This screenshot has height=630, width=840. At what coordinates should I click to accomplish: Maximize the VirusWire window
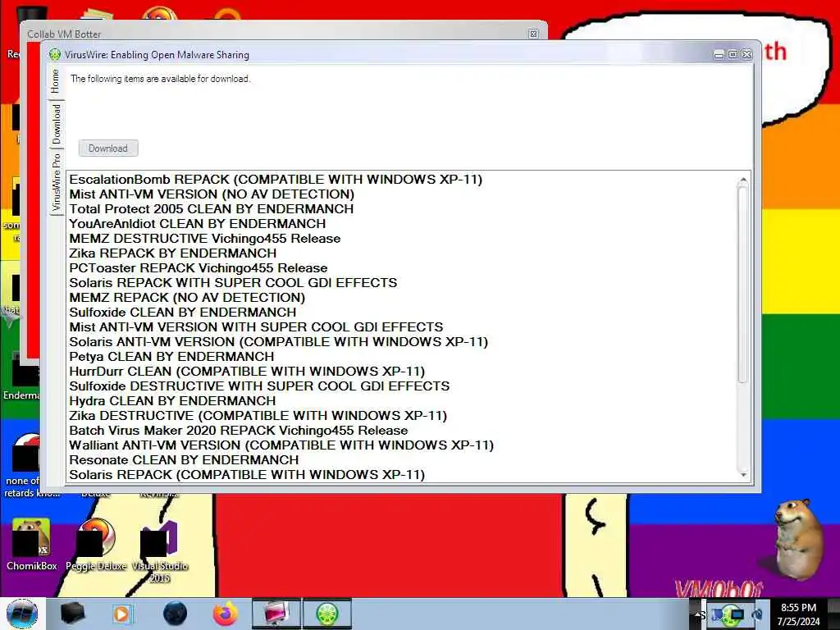733,55
